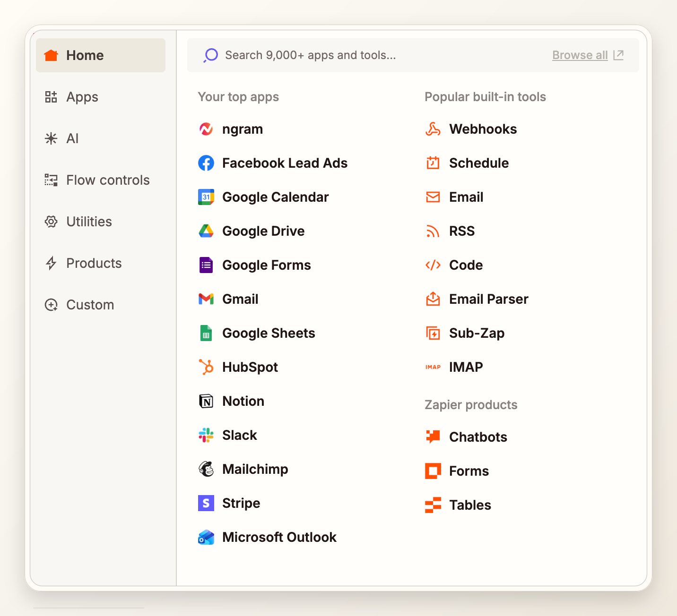Pick the Facebook Lead Ads label

tap(285, 163)
